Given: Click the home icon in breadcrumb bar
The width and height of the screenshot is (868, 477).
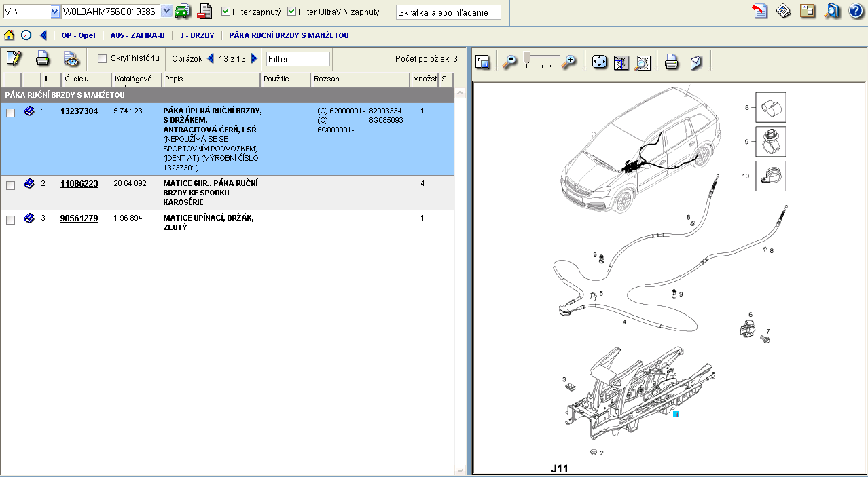Looking at the screenshot, I should 10,35.
